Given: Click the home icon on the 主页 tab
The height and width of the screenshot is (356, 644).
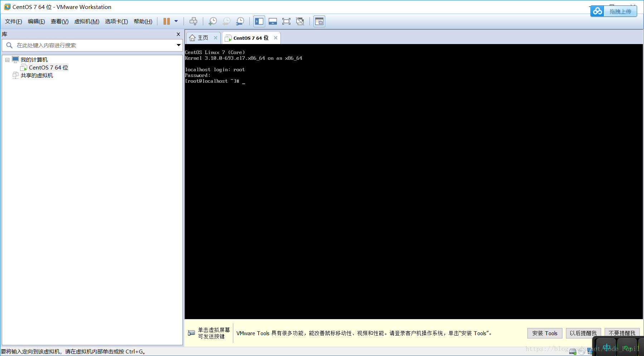Looking at the screenshot, I should (192, 38).
